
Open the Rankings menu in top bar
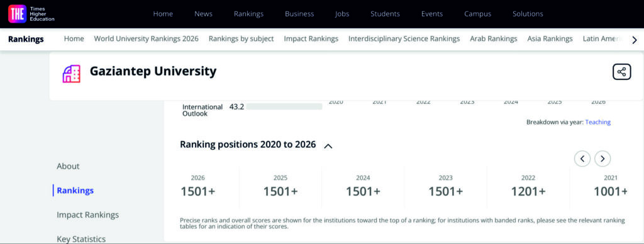pyautogui.click(x=248, y=14)
